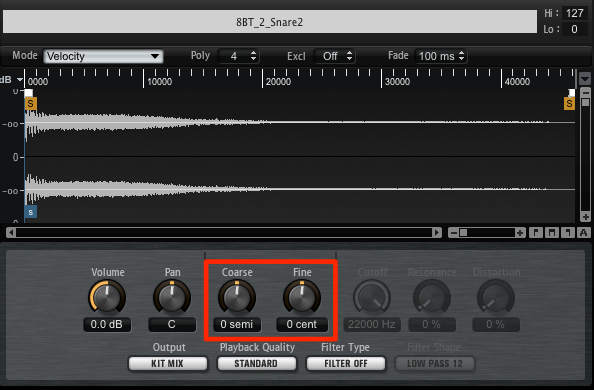Viewport: 594px width, 390px height.
Task: Click the 10000 mark on the ruler
Action: coord(159,81)
